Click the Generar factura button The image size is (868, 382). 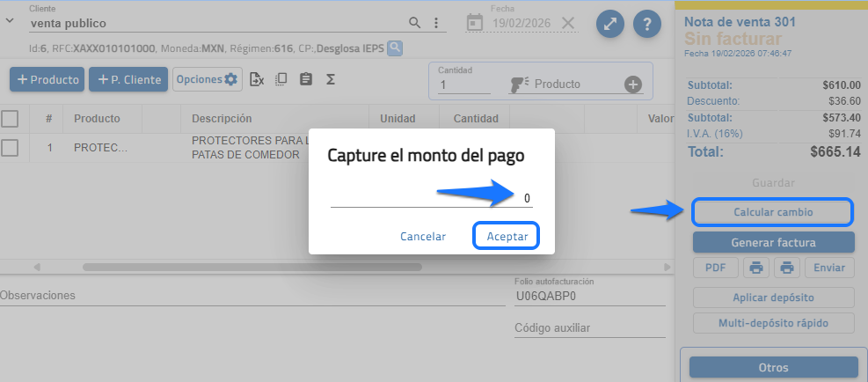pyautogui.click(x=773, y=242)
